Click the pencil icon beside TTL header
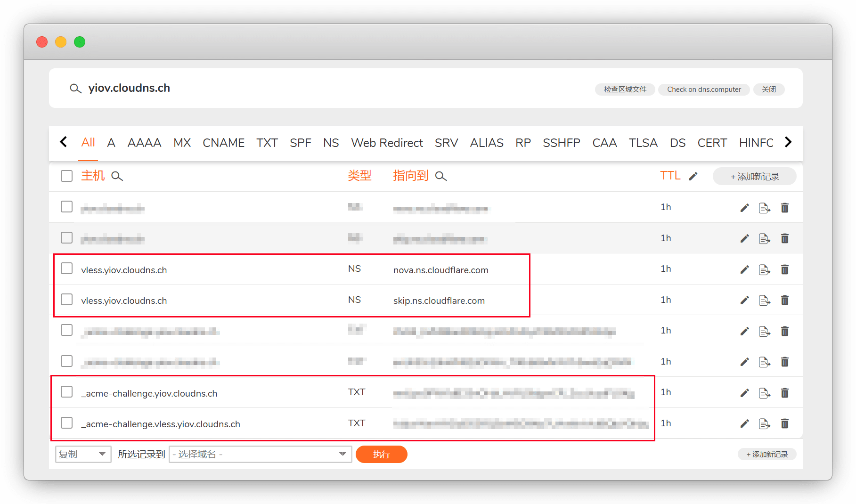This screenshot has height=504, width=856. (693, 176)
